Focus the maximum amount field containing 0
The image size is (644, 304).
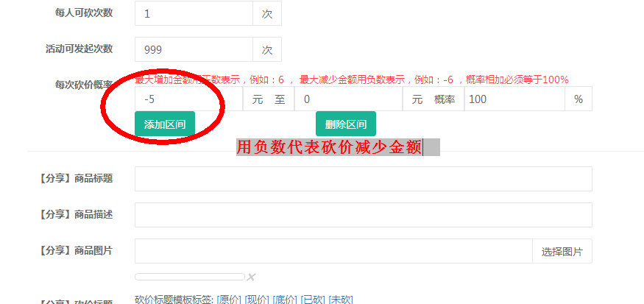pyautogui.click(x=348, y=99)
